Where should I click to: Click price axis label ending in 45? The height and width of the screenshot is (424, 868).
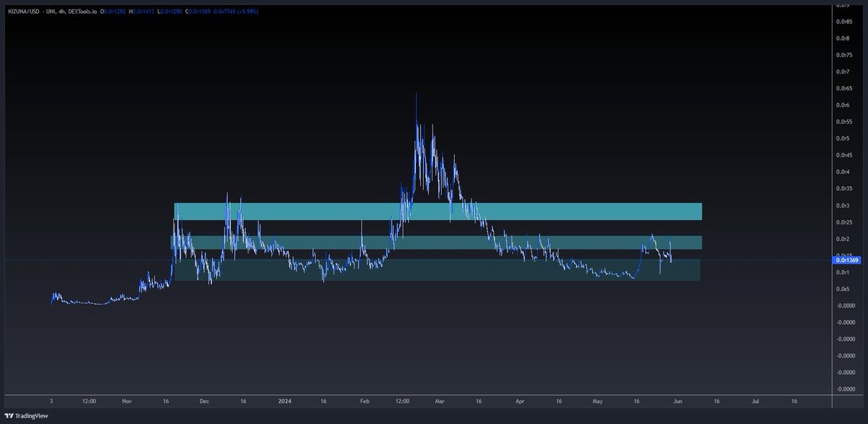click(x=843, y=155)
